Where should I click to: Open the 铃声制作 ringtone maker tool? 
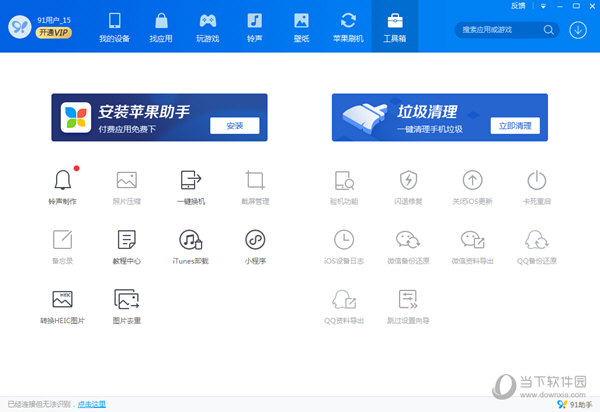click(x=63, y=187)
